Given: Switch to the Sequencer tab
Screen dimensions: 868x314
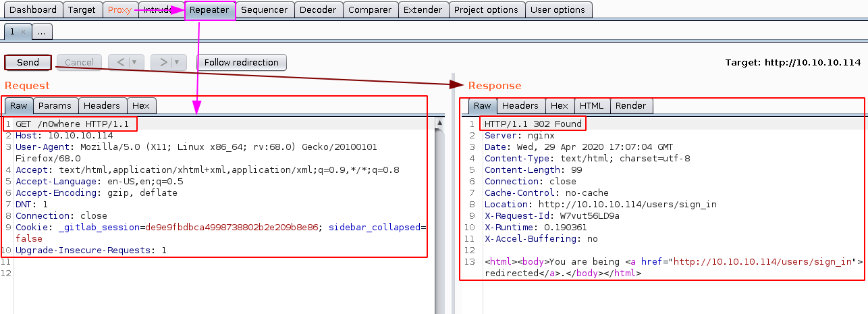Looking at the screenshot, I should 265,10.
